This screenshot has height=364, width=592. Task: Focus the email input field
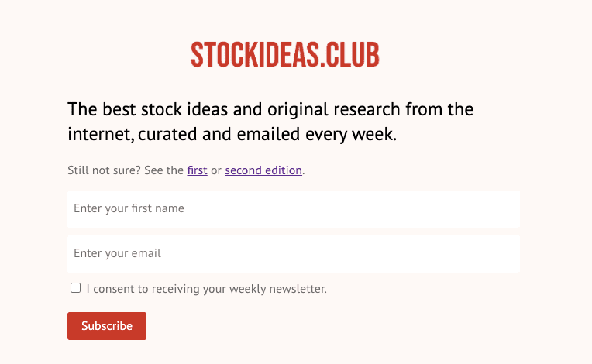click(294, 254)
